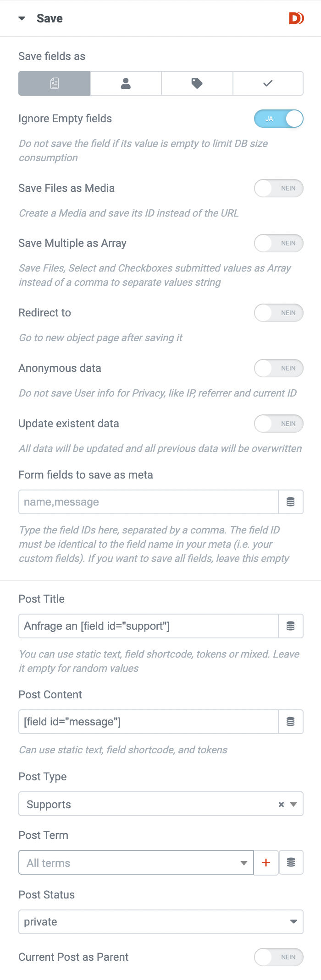Select the User icon under Save fields as
This screenshot has width=321, height=980.
(126, 83)
